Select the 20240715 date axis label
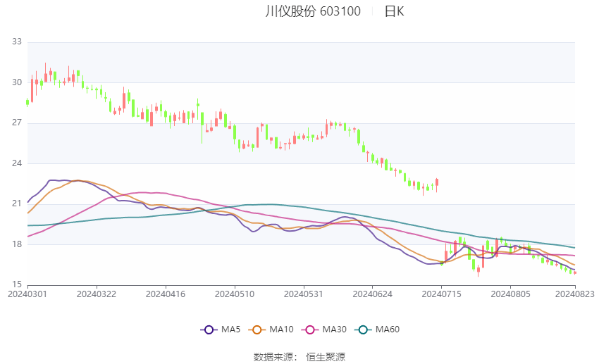This screenshot has height=364, width=599. (x=442, y=294)
